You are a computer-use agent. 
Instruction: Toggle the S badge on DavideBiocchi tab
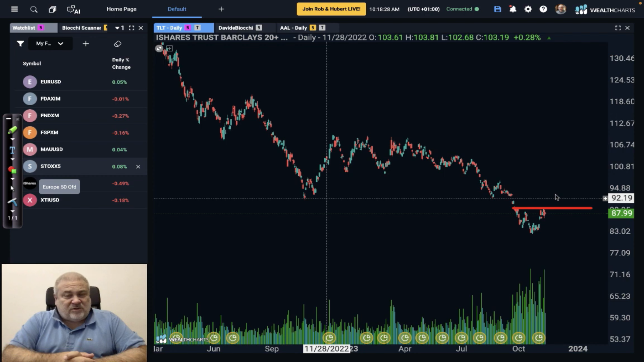coord(259,28)
